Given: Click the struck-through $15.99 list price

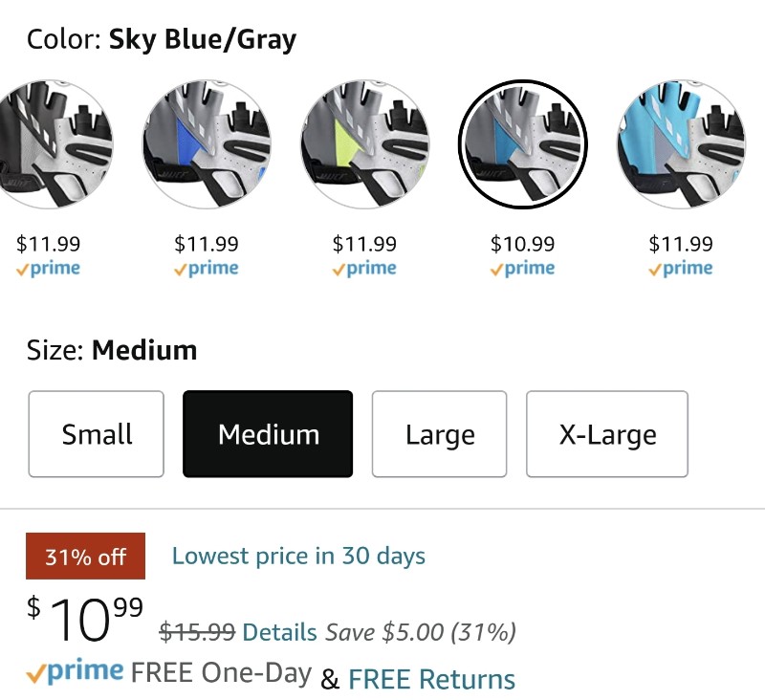Looking at the screenshot, I should 198,632.
